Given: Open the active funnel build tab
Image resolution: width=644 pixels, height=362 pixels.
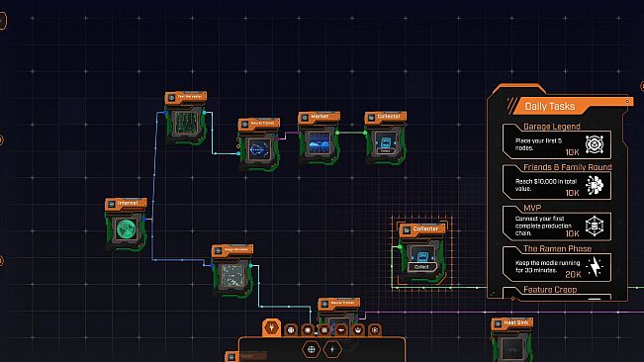Looking at the screenshot, I should (271, 328).
